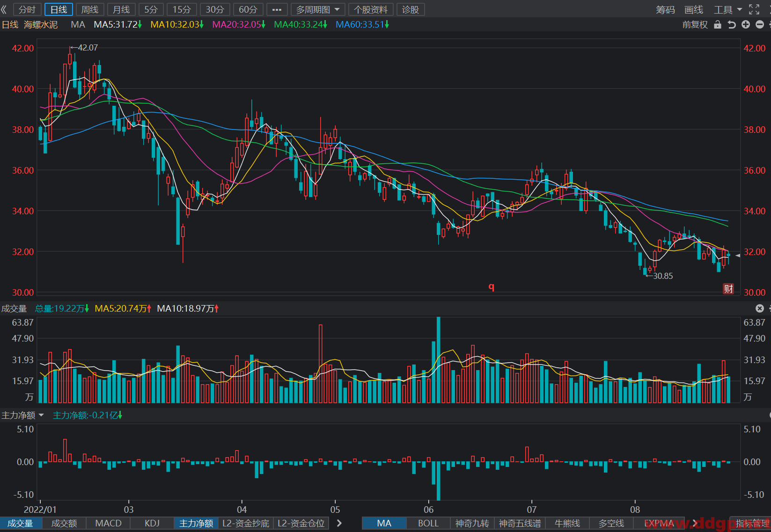Expand the 主力净额 indicator dropdown
Viewport: 771px width, 532px height.
(22, 415)
